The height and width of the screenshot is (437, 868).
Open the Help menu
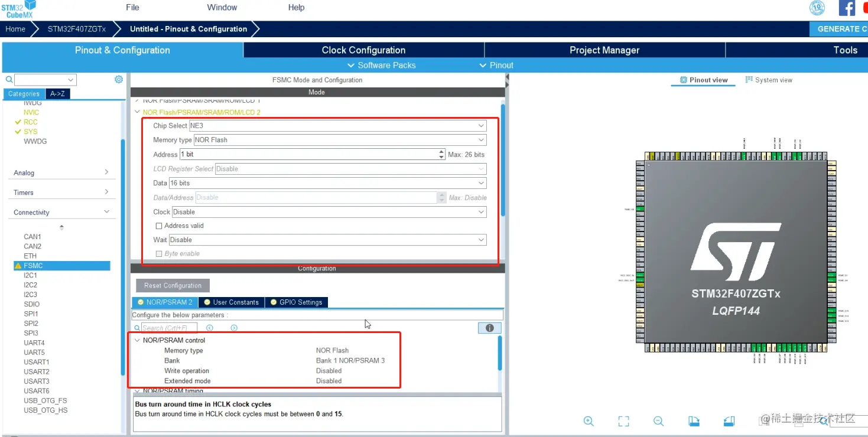pyautogui.click(x=296, y=8)
